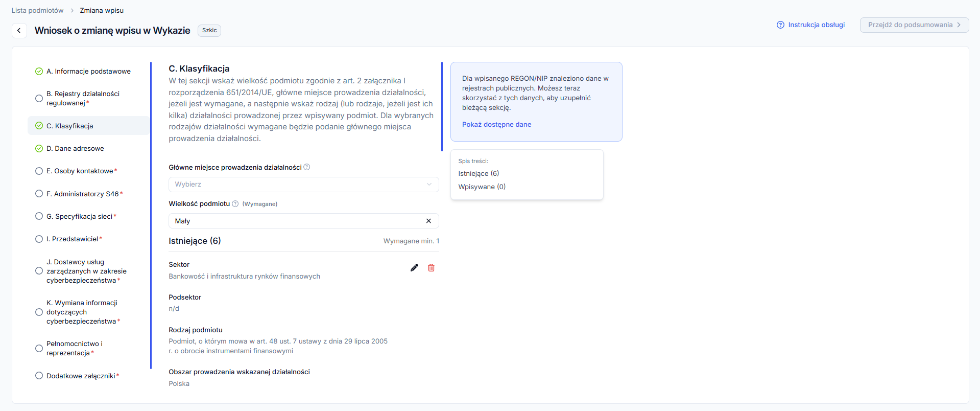
Task: Click the Instrukcja obsługi question mark icon
Action: [x=780, y=25]
